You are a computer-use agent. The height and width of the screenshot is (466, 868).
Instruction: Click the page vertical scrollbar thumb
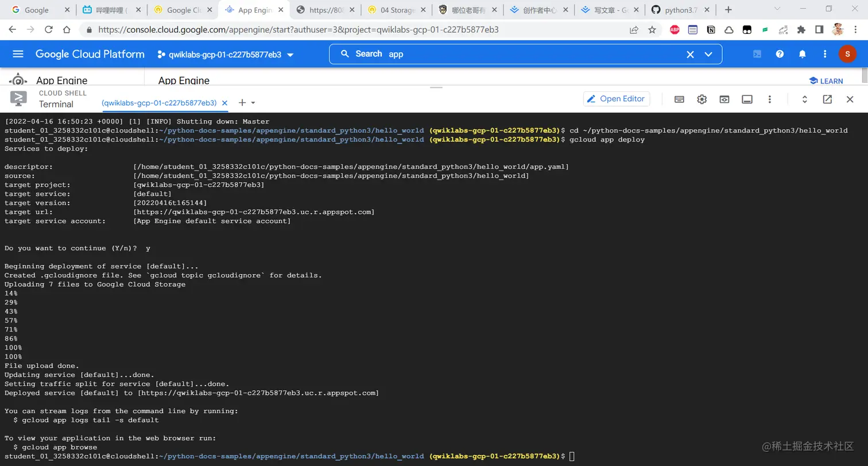click(865, 75)
